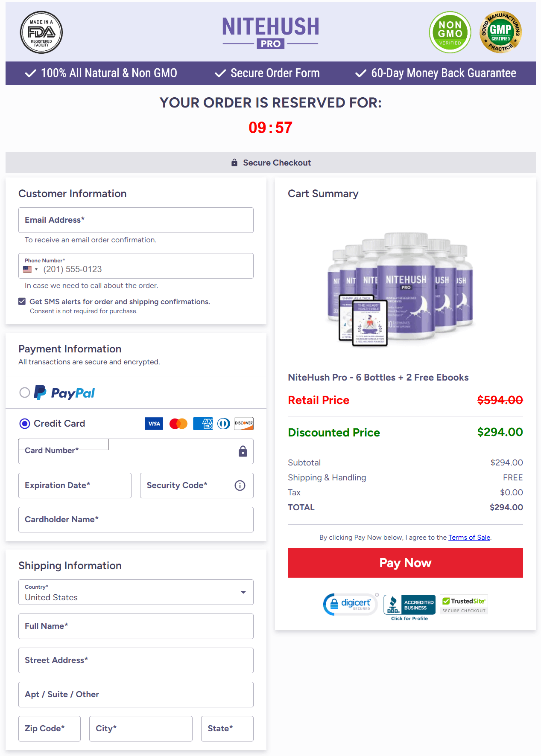Click the Email Address input field
The image size is (541, 756).
coord(136,220)
